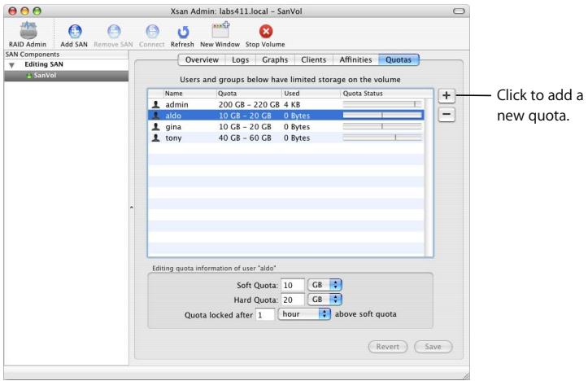Switch to the Clients tab
Viewport: 588px width, 381px height.
pyautogui.click(x=313, y=59)
